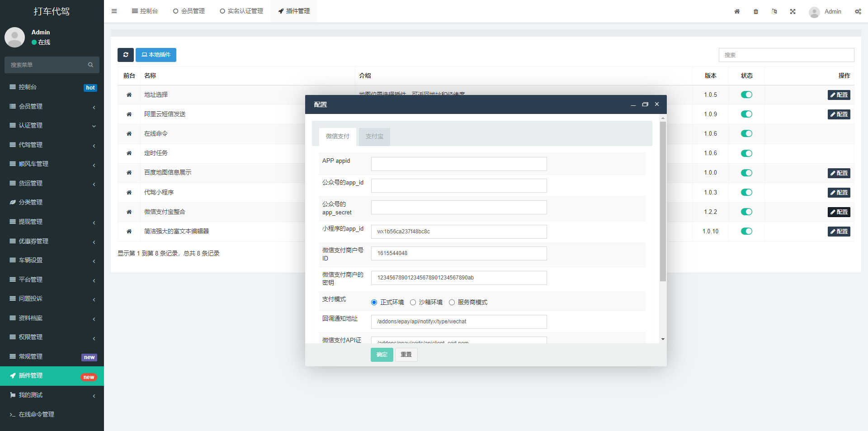868x431 pixels.
Task: Click the refresh plugin list icon
Action: click(126, 55)
